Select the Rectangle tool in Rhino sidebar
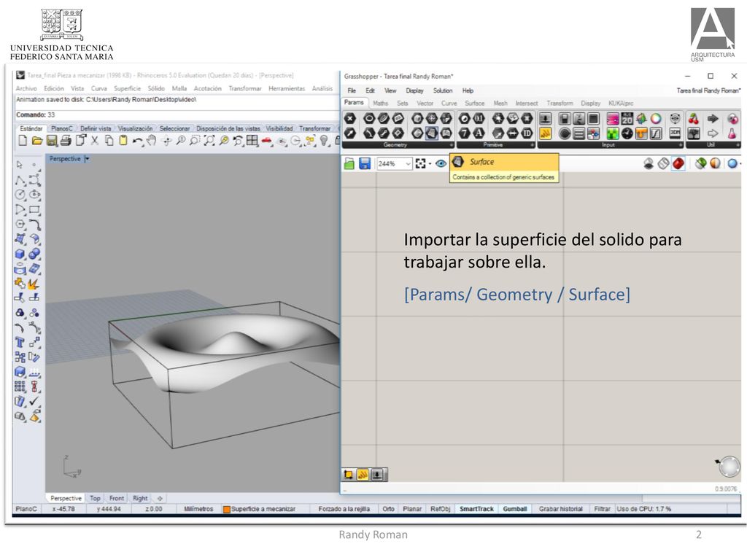Screen dimensions: 747x560 [x=34, y=209]
